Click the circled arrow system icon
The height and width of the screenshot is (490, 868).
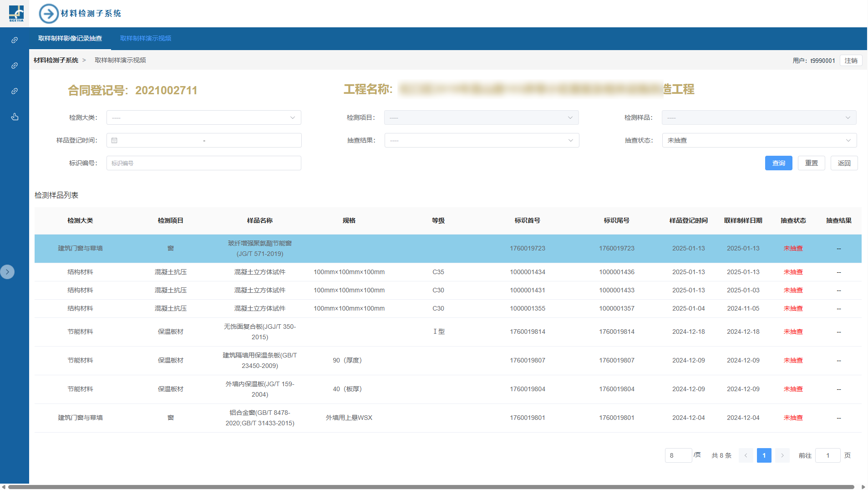(49, 14)
